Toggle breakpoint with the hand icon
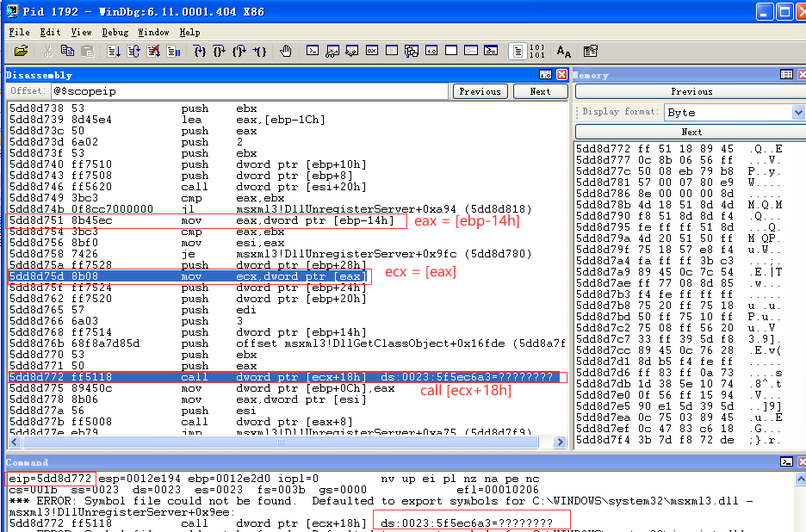The width and height of the screenshot is (806, 532). [x=286, y=51]
